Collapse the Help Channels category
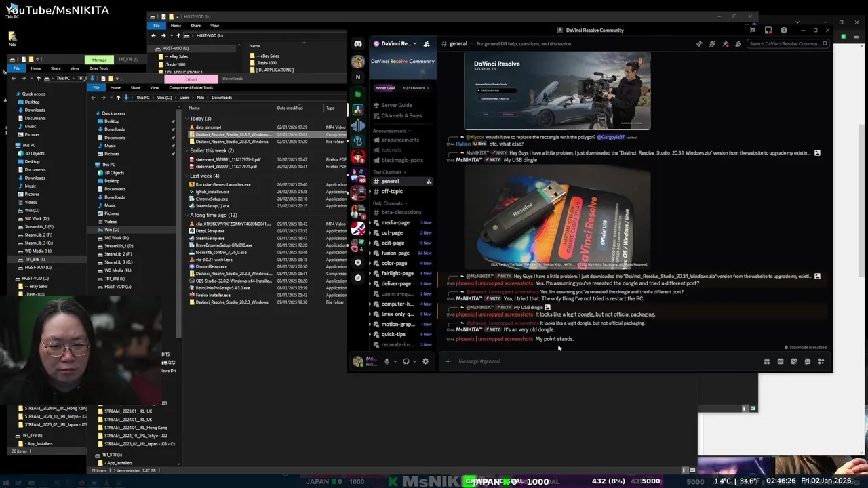 click(389, 203)
